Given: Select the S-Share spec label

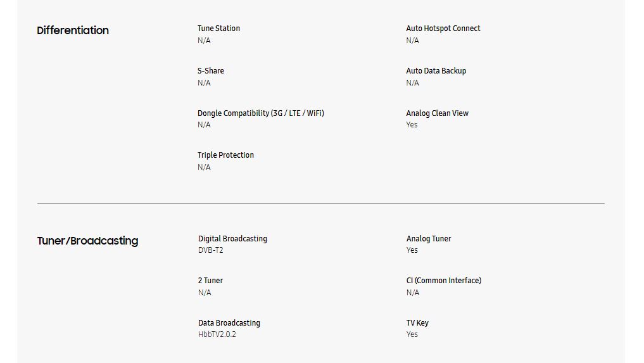Looking at the screenshot, I should pos(210,71).
